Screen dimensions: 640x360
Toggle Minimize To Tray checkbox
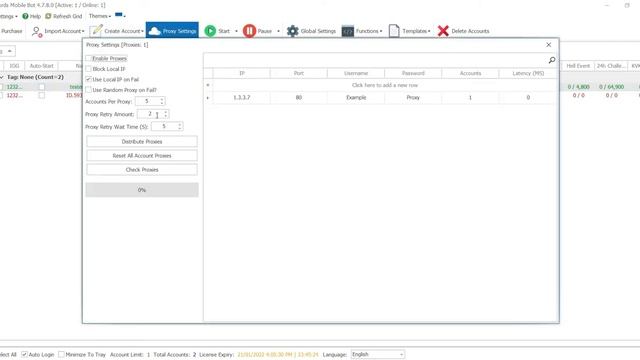(61, 354)
